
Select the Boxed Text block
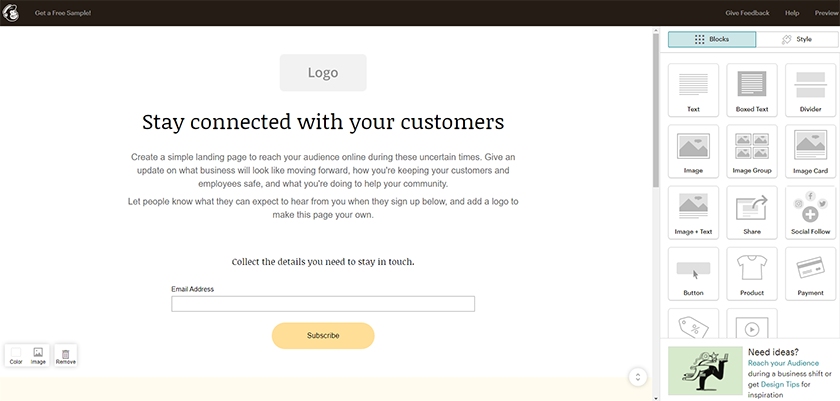pyautogui.click(x=752, y=90)
